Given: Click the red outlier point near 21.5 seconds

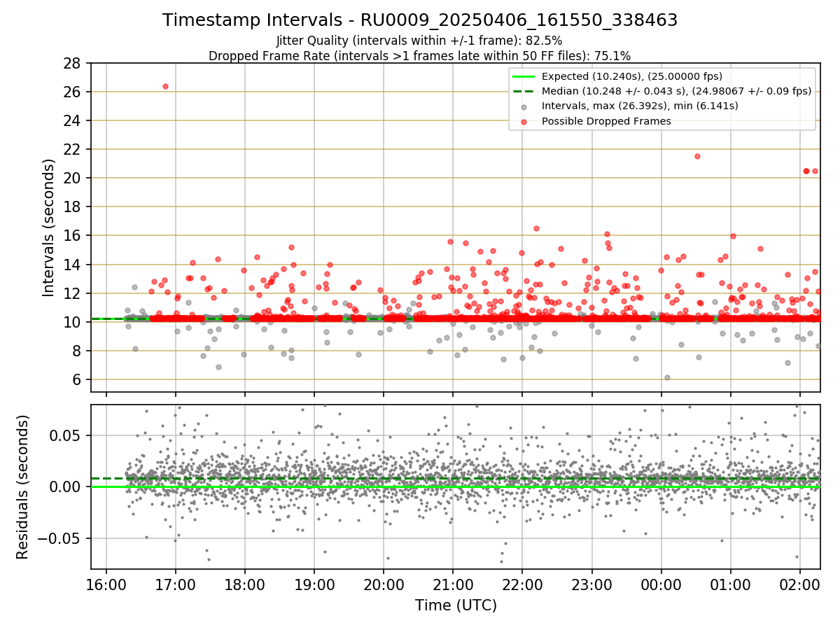Looking at the screenshot, I should coord(697,156).
